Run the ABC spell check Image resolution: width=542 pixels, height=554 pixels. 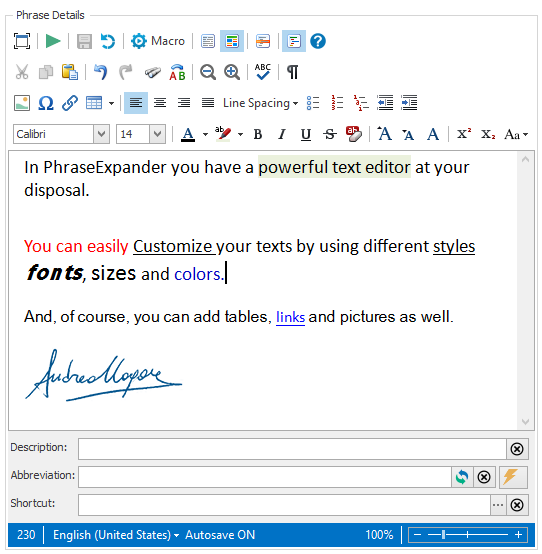click(263, 72)
